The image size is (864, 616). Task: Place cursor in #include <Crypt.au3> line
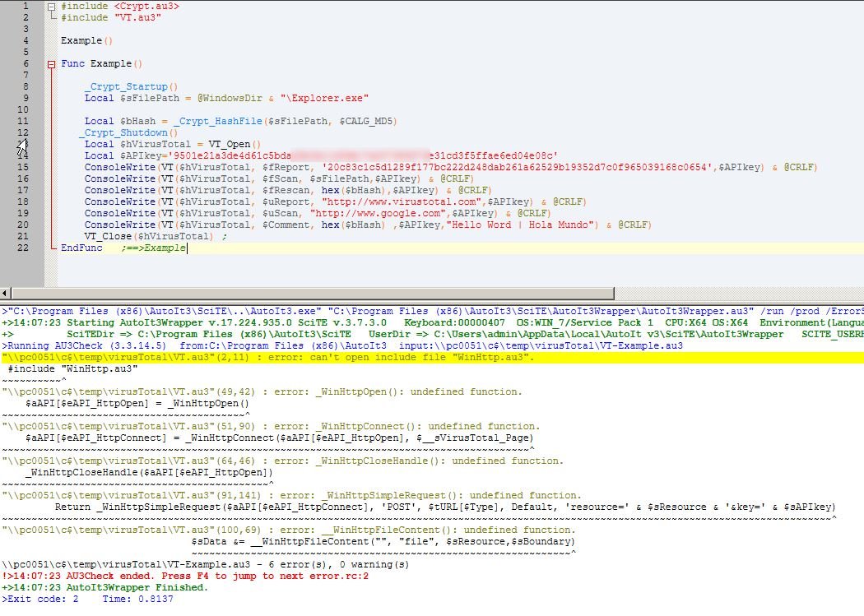(119, 6)
